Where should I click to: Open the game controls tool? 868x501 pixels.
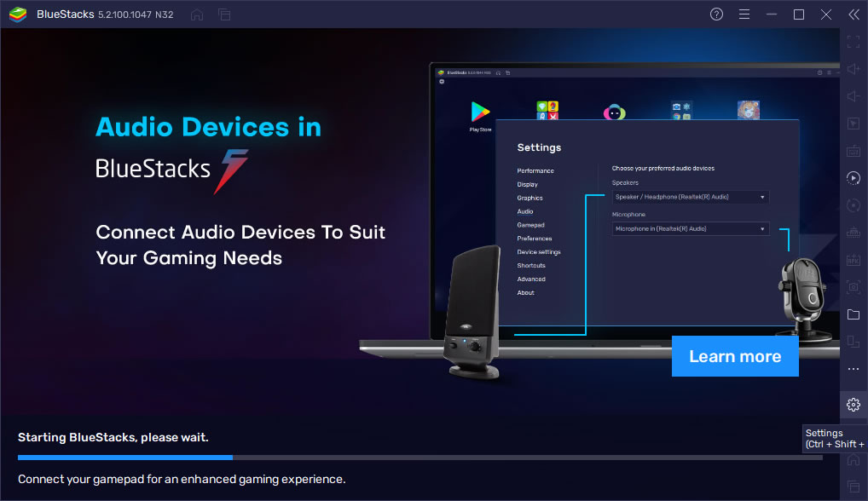[853, 123]
